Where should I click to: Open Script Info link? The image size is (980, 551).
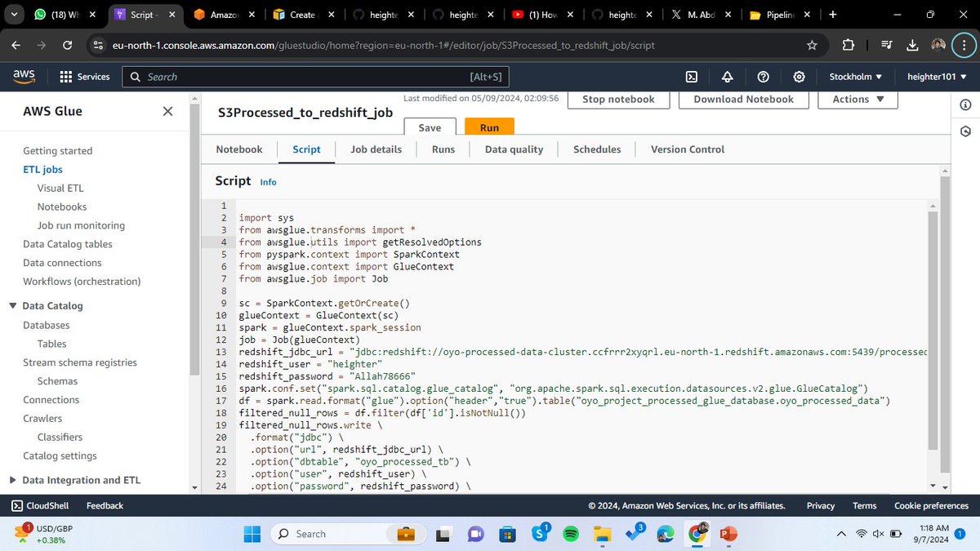[268, 182]
